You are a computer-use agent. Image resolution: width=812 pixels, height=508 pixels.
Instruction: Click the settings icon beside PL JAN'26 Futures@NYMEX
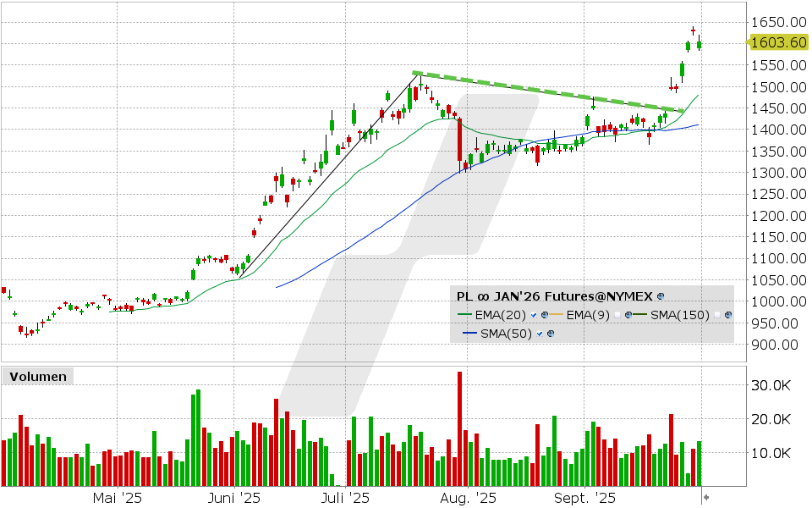click(x=661, y=297)
